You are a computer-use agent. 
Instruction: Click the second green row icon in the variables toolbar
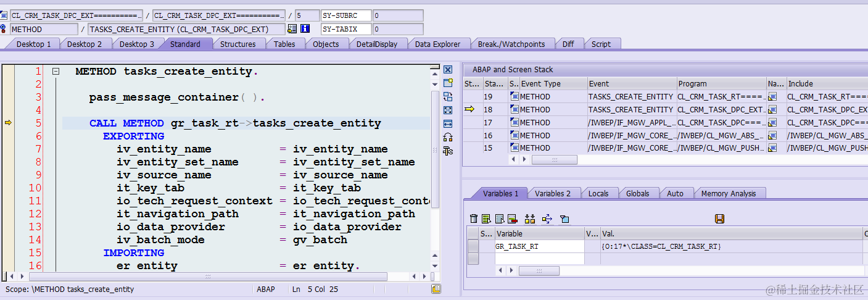(x=499, y=219)
